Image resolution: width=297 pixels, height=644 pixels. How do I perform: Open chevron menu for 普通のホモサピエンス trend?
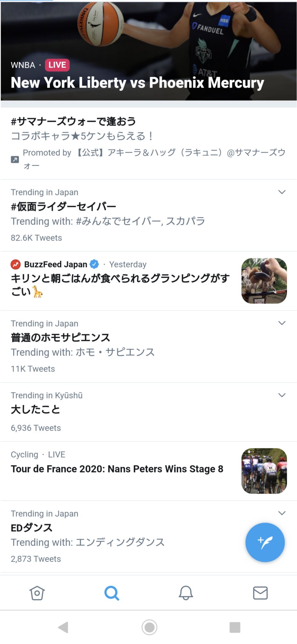(x=282, y=323)
